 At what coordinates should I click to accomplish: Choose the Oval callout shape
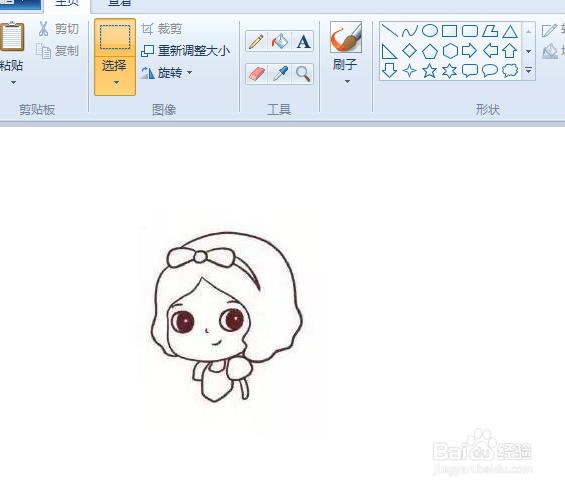(x=490, y=71)
